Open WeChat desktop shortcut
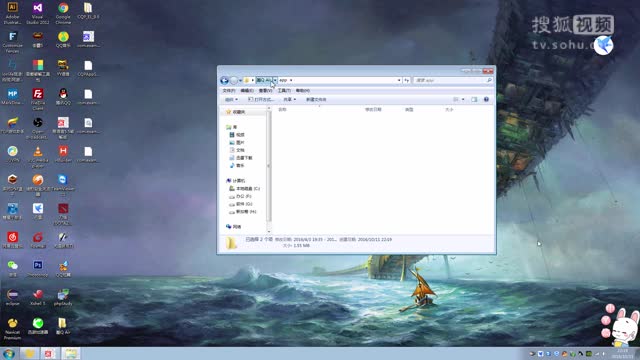 point(13,269)
